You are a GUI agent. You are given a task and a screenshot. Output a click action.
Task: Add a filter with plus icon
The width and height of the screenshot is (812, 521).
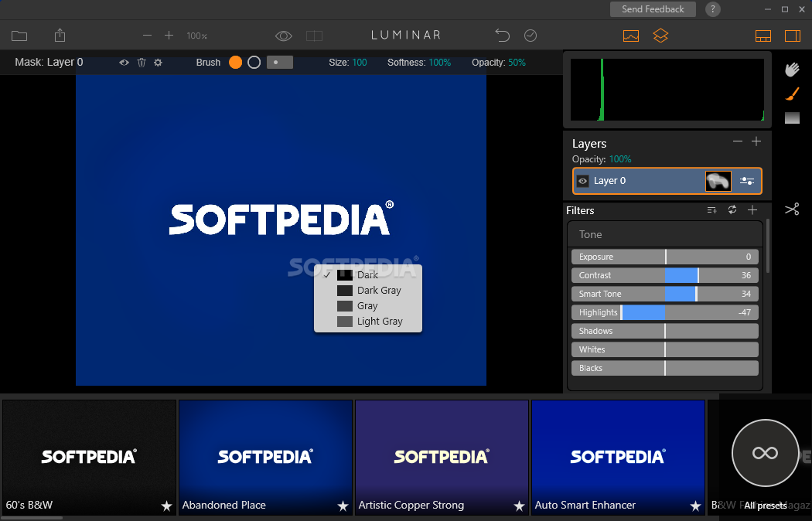[752, 209]
